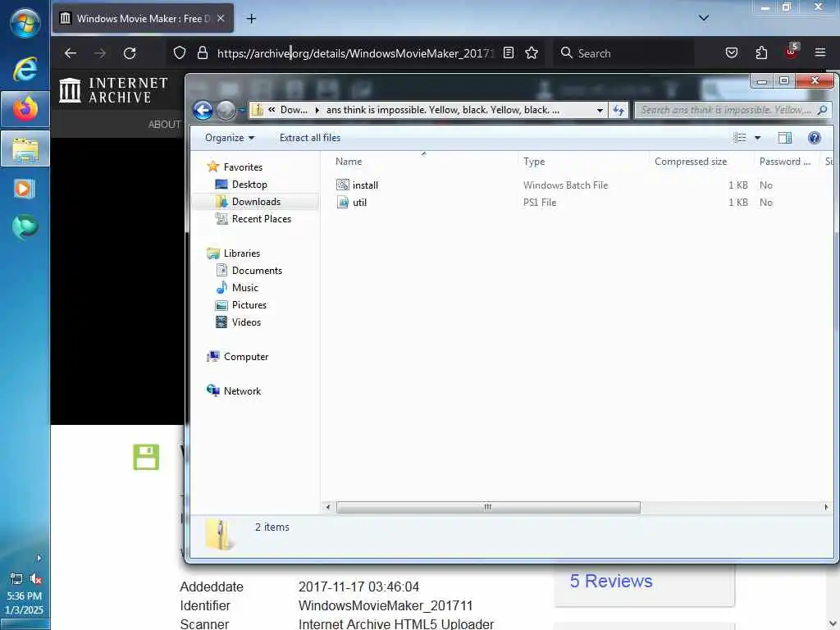Screen dimensions: 840x630
Task: Show hidden tray icons arrow
Action: [39, 558]
